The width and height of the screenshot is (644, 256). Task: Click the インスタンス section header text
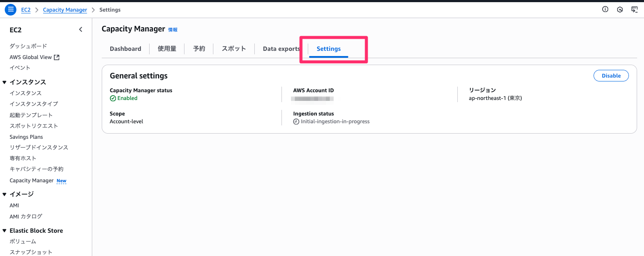point(28,82)
